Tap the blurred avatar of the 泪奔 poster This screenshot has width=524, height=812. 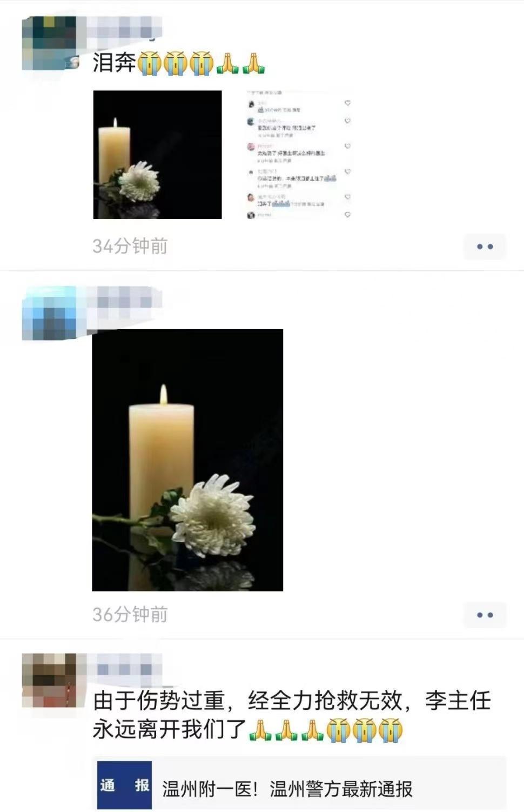point(50,43)
